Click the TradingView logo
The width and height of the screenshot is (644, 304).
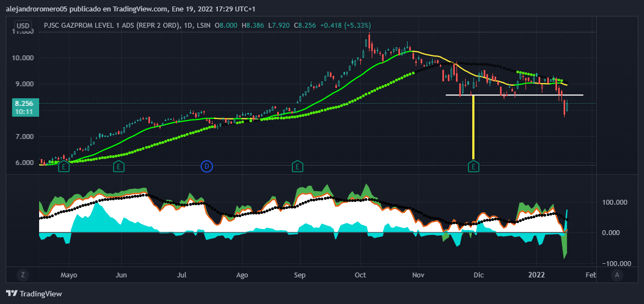click(x=34, y=293)
